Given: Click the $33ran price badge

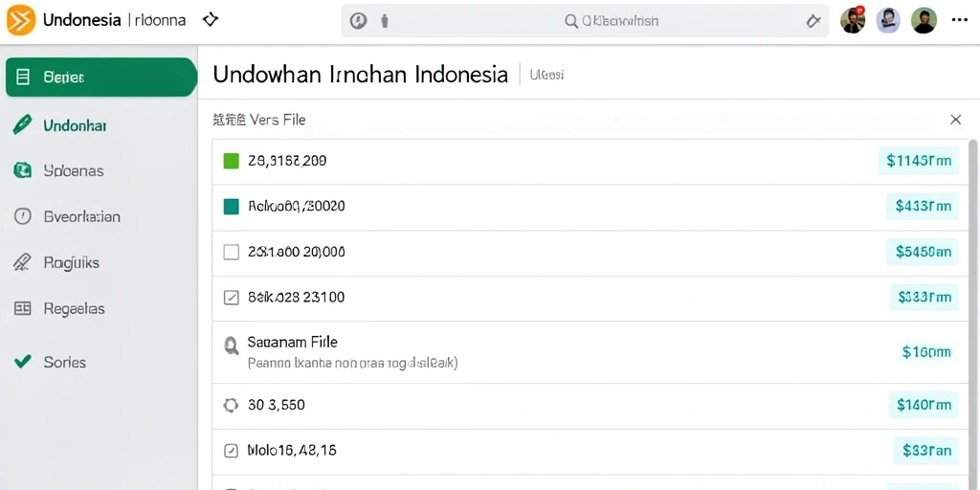Looking at the screenshot, I should pyautogui.click(x=926, y=450).
